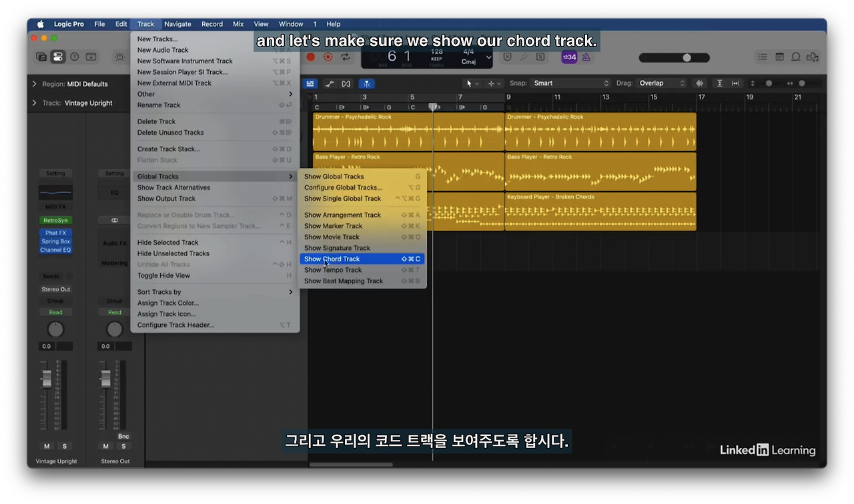This screenshot has height=504, width=854.
Task: Toggle the Tuner icon
Action: click(x=524, y=57)
